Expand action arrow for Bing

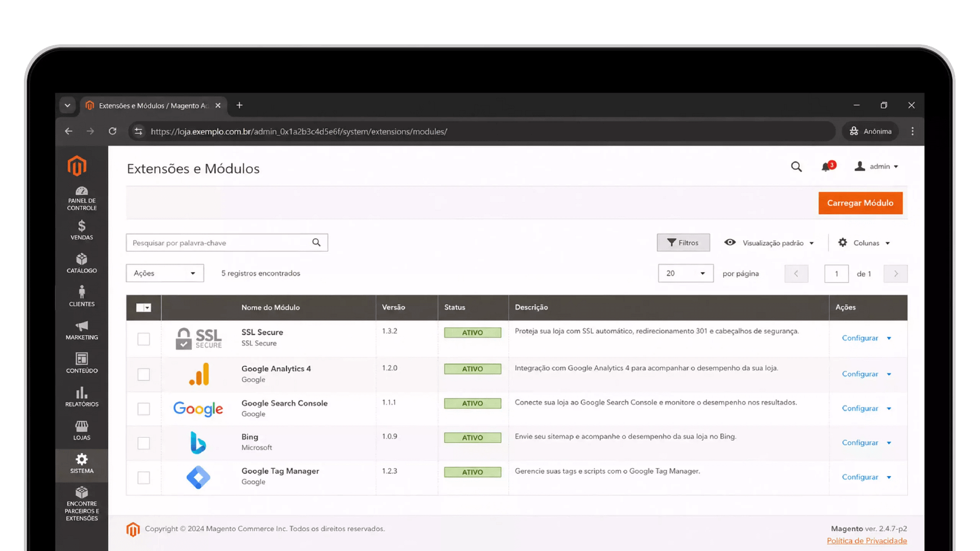(x=889, y=443)
